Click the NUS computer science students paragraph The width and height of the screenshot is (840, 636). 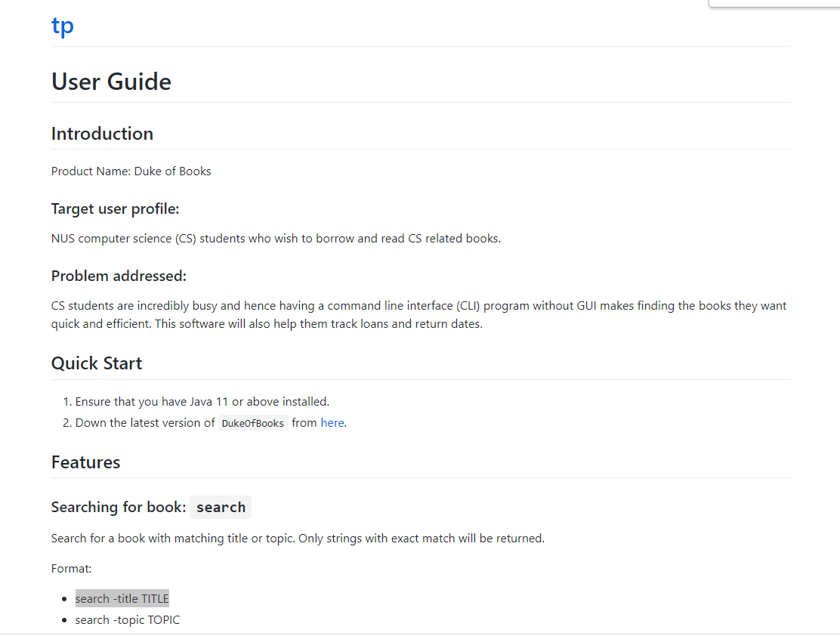(x=276, y=239)
